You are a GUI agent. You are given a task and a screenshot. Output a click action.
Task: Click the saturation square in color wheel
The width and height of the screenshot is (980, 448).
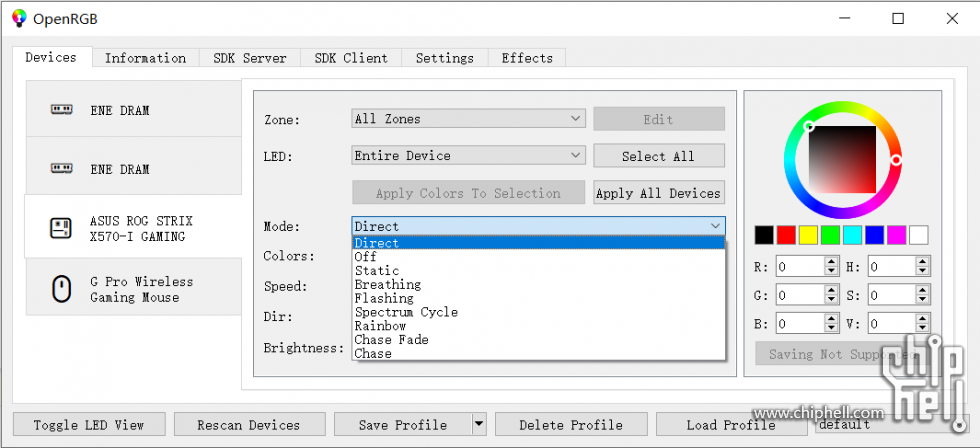tap(842, 159)
